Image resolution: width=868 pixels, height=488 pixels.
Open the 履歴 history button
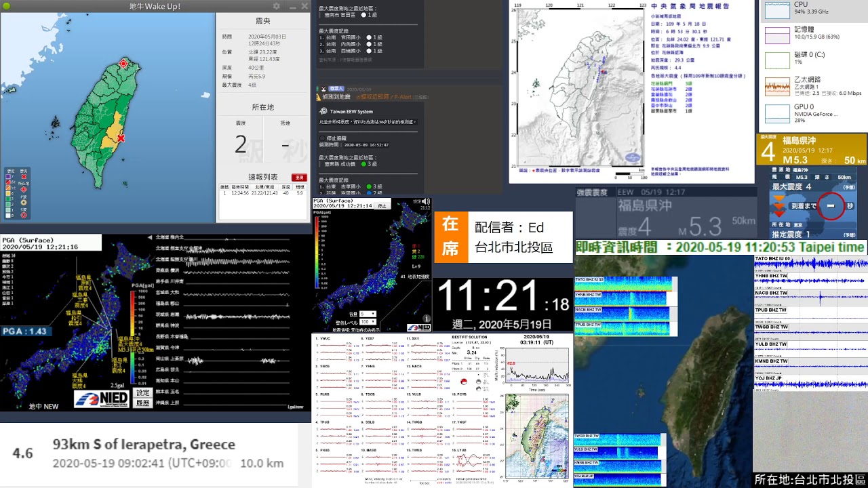(x=142, y=403)
